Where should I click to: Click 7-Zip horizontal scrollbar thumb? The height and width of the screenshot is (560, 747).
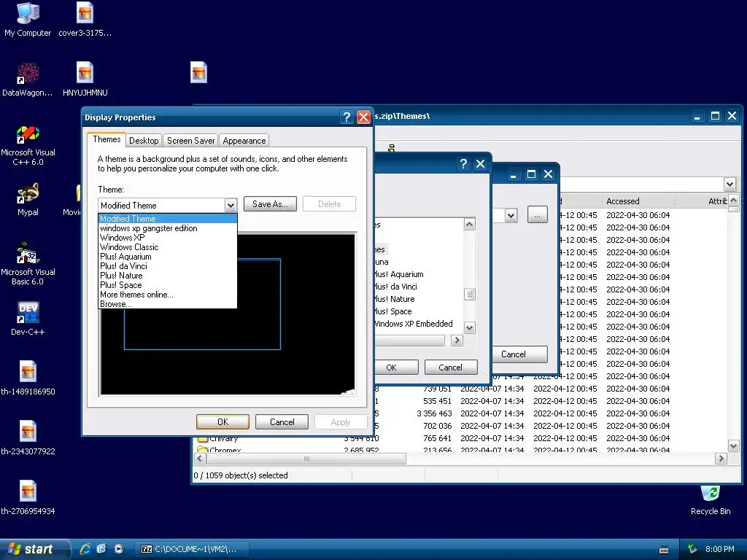tap(306, 459)
